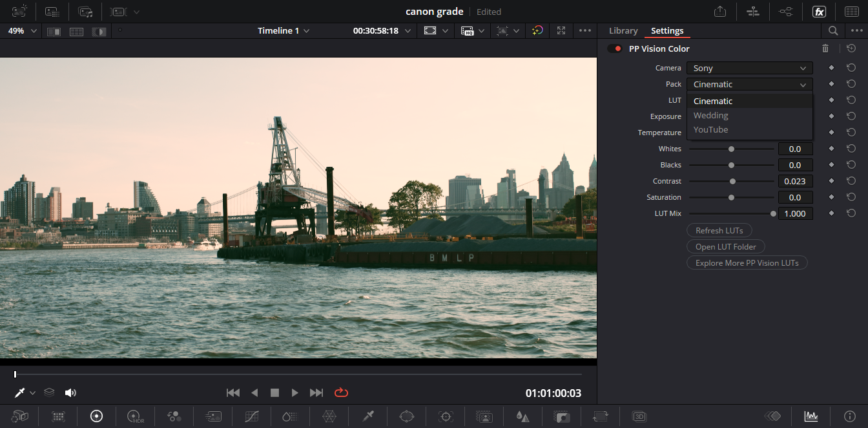Toggle the fx Effects panel
The height and width of the screenshot is (428, 868).
click(x=819, y=11)
